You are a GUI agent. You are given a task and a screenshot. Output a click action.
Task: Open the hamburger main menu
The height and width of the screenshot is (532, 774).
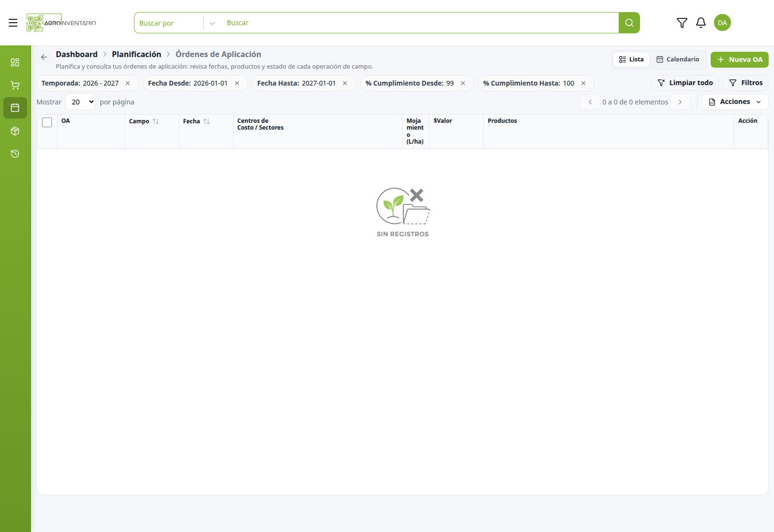point(13,23)
